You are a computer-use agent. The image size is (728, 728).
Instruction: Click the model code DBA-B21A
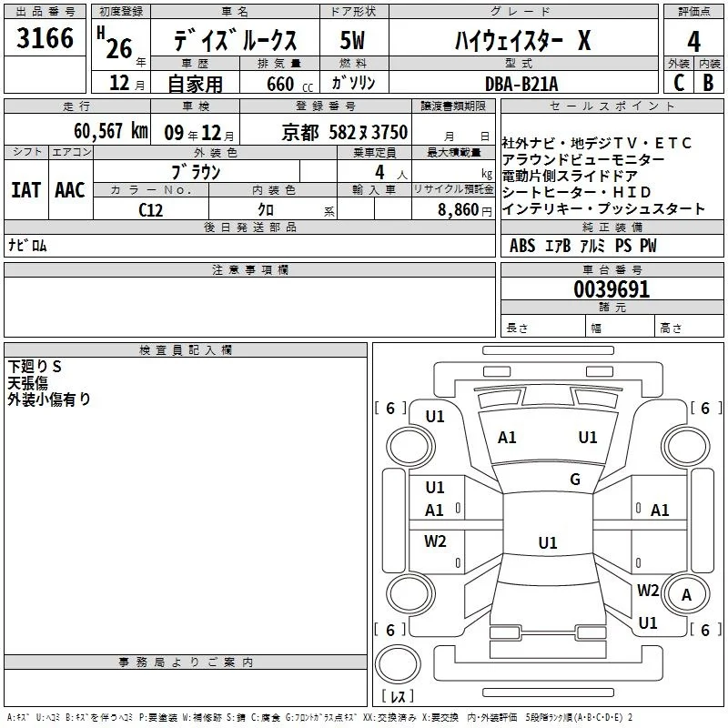point(521,84)
